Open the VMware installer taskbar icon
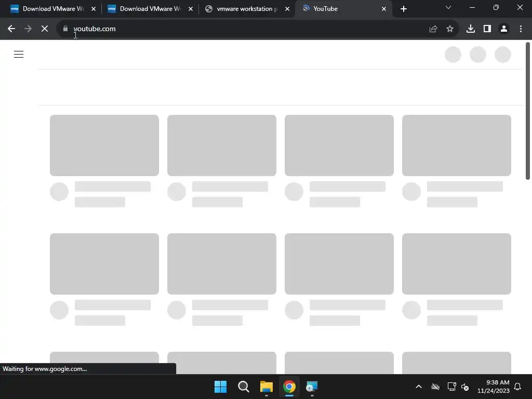532x399 pixels. point(312,387)
